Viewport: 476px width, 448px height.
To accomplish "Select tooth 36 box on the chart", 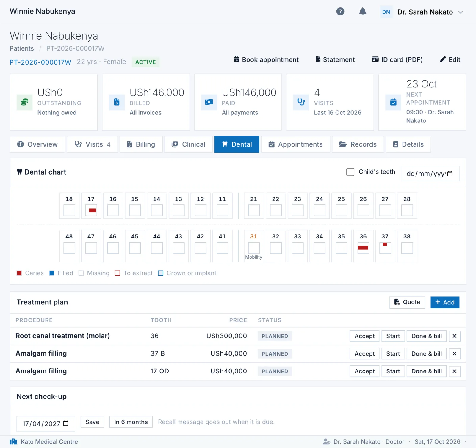I will tap(363, 248).
